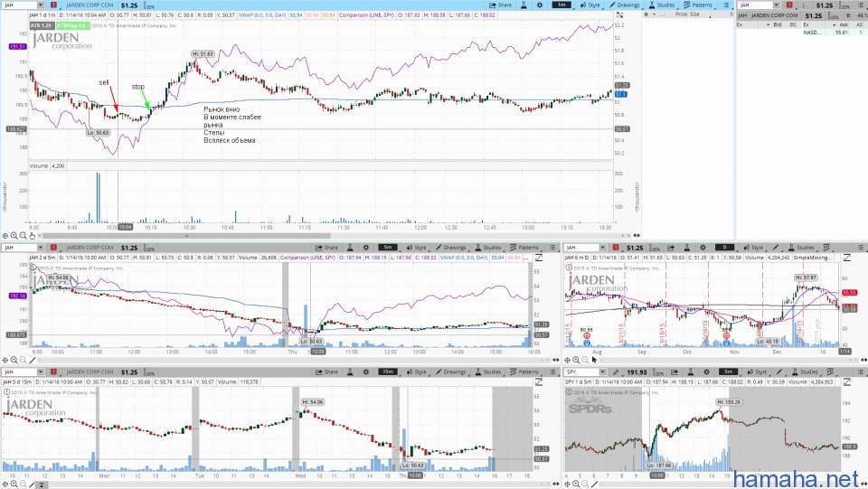Open Studies on the SPY chart toolbar
Image resolution: width=868 pixels, height=489 pixels.
point(805,371)
